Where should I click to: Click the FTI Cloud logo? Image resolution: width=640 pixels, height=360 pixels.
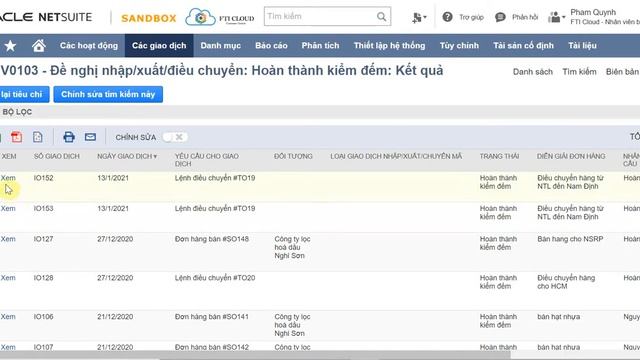[x=220, y=17]
